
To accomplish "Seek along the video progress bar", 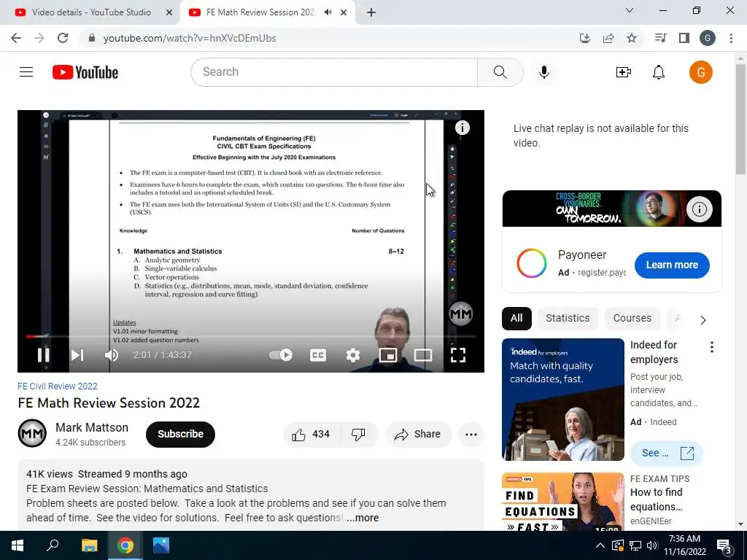I will [251, 336].
